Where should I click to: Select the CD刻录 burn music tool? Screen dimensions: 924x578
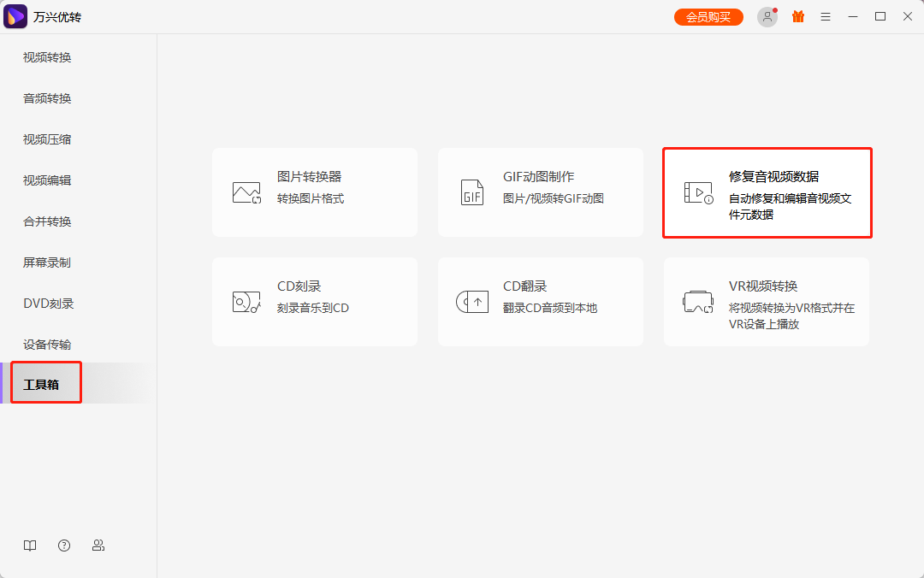pos(314,301)
